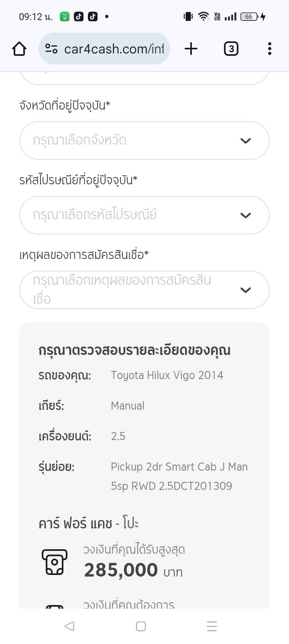Tap the new tab plus icon

click(x=191, y=49)
